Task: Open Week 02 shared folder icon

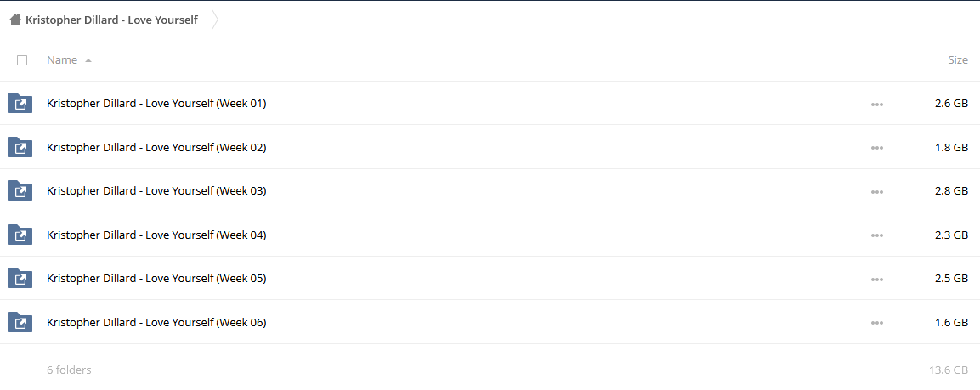Action: (20, 147)
